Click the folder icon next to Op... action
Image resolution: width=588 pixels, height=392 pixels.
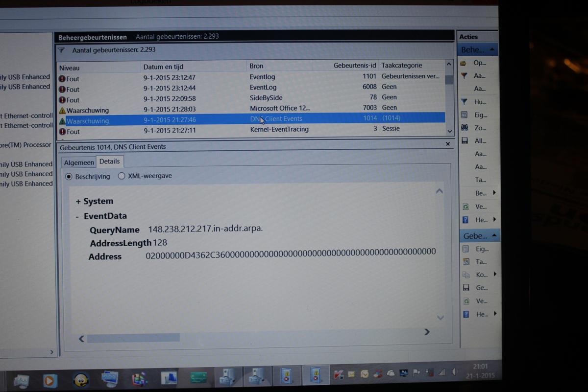click(464, 63)
